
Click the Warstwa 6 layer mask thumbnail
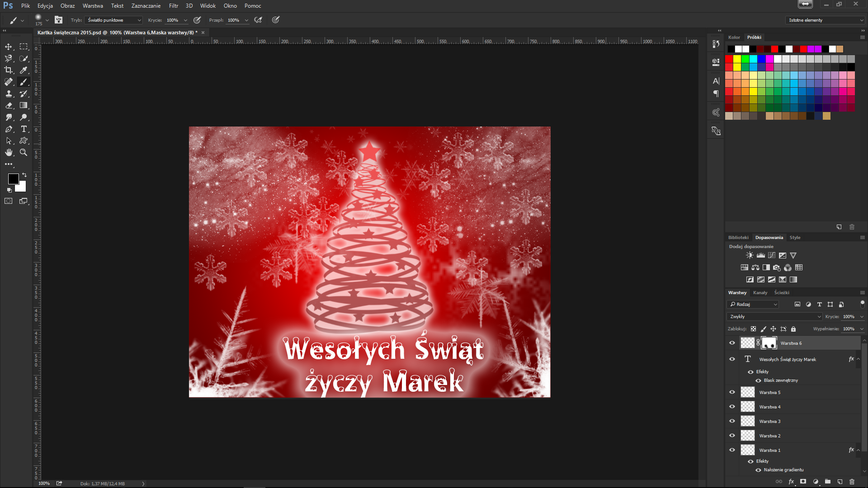pos(769,343)
